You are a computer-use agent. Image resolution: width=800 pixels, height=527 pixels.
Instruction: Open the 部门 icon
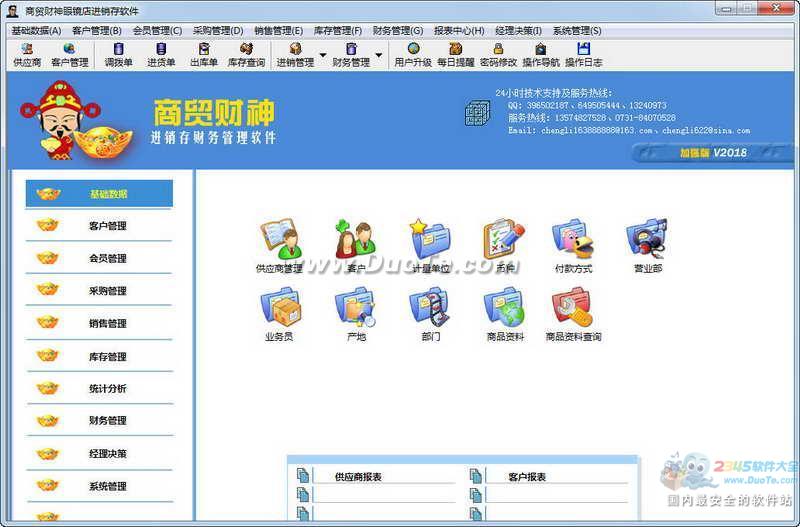point(430,314)
